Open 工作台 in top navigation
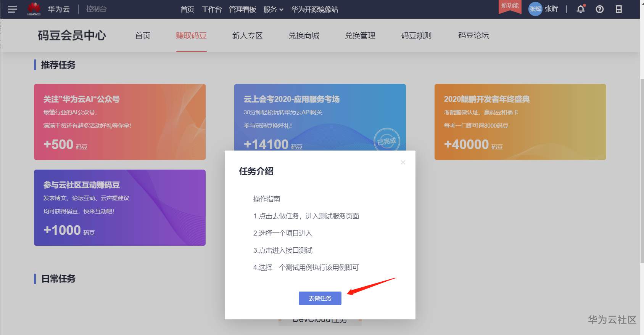644x335 pixels. 212,9
